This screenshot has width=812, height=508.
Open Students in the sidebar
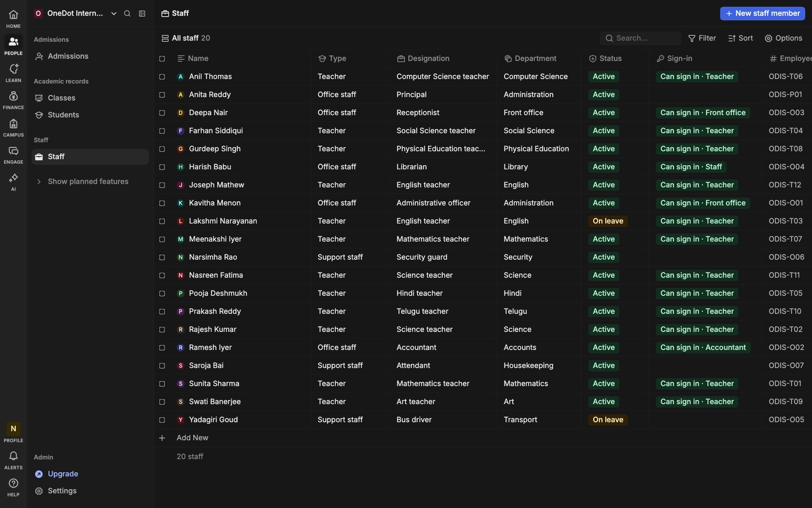90,115
